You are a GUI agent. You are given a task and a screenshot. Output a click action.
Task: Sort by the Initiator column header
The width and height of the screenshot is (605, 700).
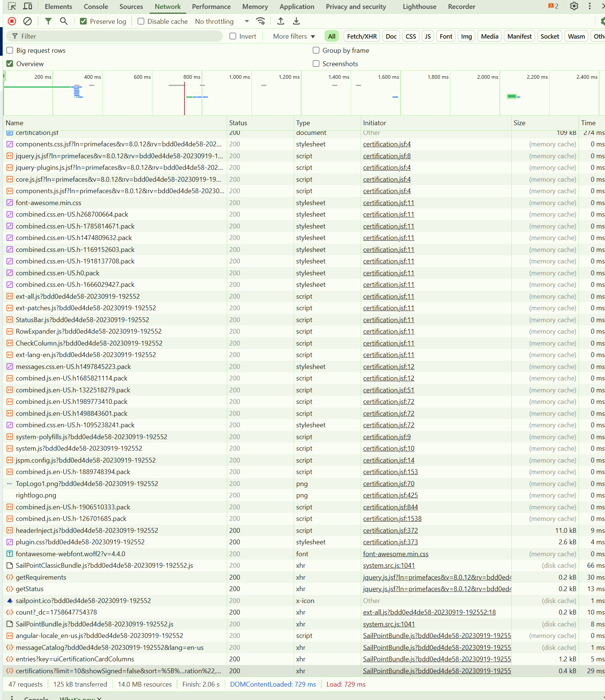[436, 123]
